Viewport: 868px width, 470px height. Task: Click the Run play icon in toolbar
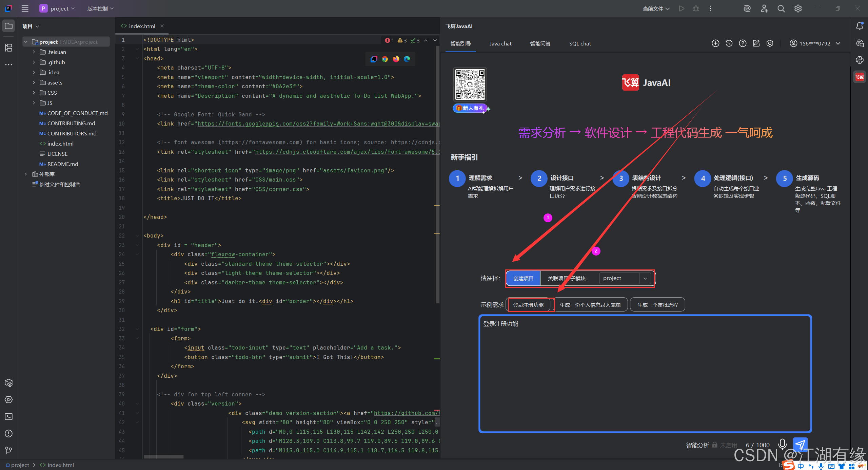[682, 8]
